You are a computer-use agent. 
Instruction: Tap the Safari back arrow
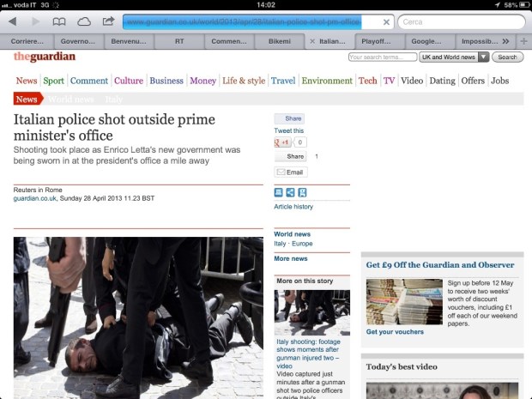click(13, 21)
